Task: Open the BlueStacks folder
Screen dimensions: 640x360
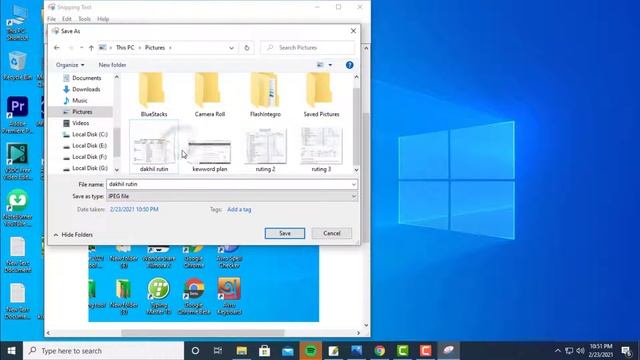Action: point(153,95)
